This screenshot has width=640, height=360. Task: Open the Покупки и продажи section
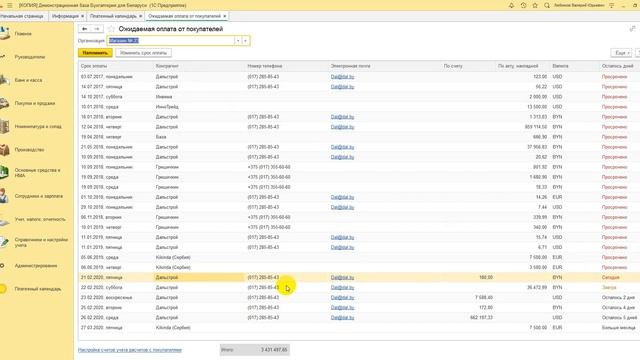(35, 104)
